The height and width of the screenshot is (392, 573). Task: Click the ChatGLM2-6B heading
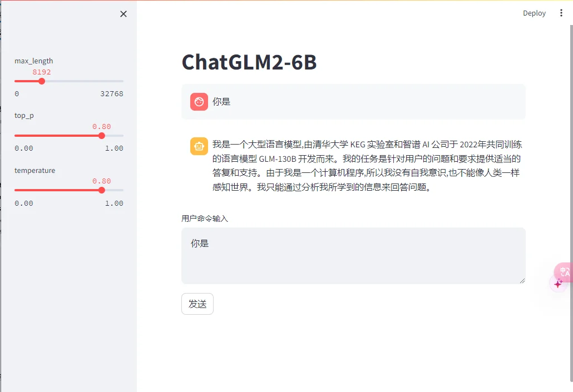[x=249, y=62]
